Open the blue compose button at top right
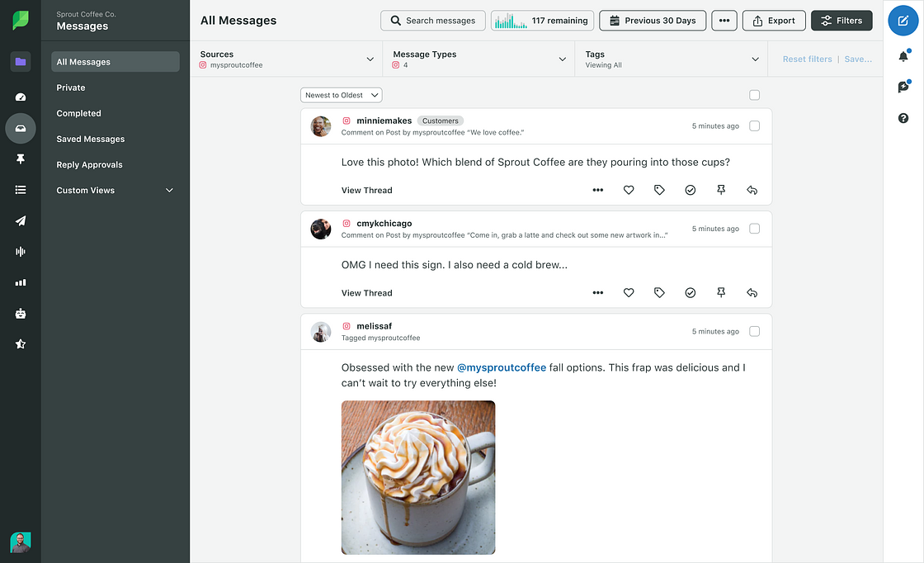 point(903,21)
